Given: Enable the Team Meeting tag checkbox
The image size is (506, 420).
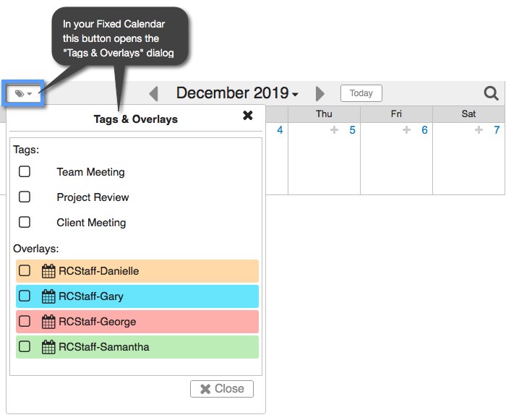Looking at the screenshot, I should (x=25, y=171).
